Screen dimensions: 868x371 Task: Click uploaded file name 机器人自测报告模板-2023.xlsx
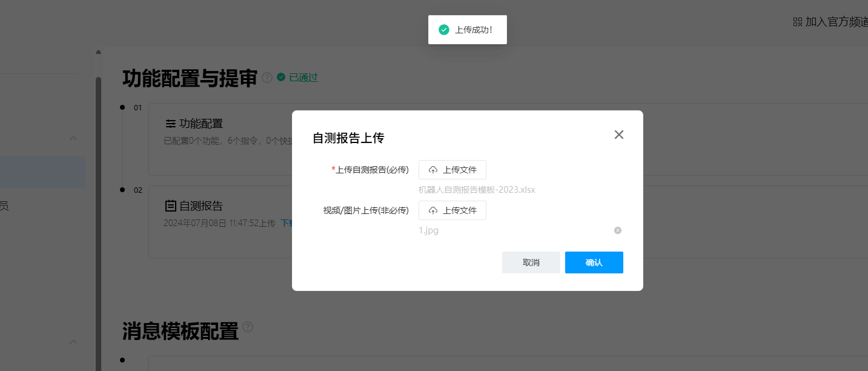477,190
